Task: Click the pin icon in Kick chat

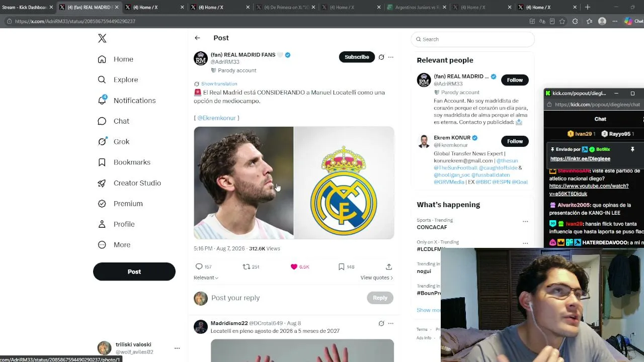Action: point(632,149)
